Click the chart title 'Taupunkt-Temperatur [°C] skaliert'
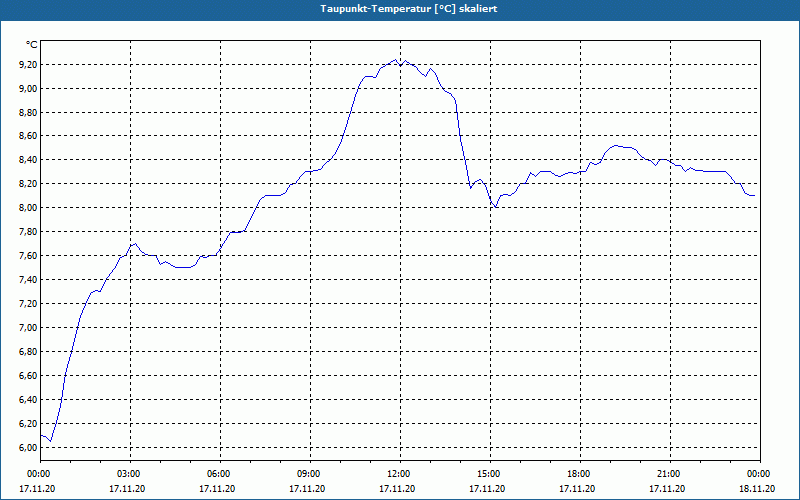This screenshot has height=500, width=800. [409, 9]
